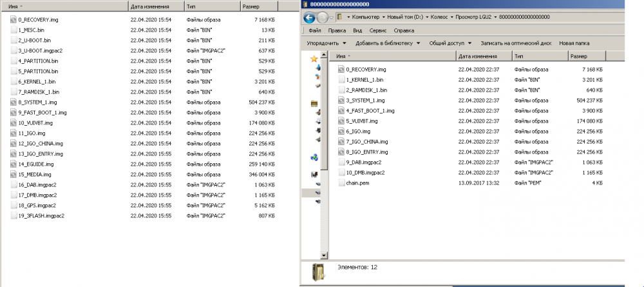Go to Просмотр LGU2 in breadcrumb
Screen dimensions: 644x287
(473, 17)
